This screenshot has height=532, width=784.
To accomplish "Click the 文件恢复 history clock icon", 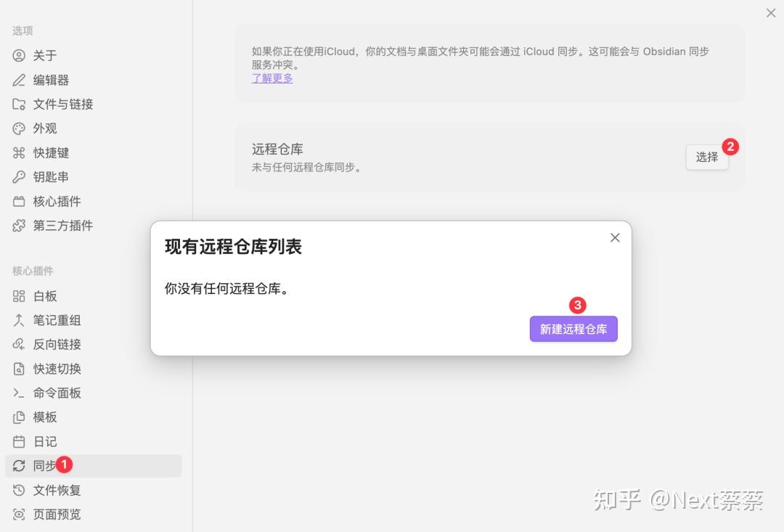I will pos(19,490).
